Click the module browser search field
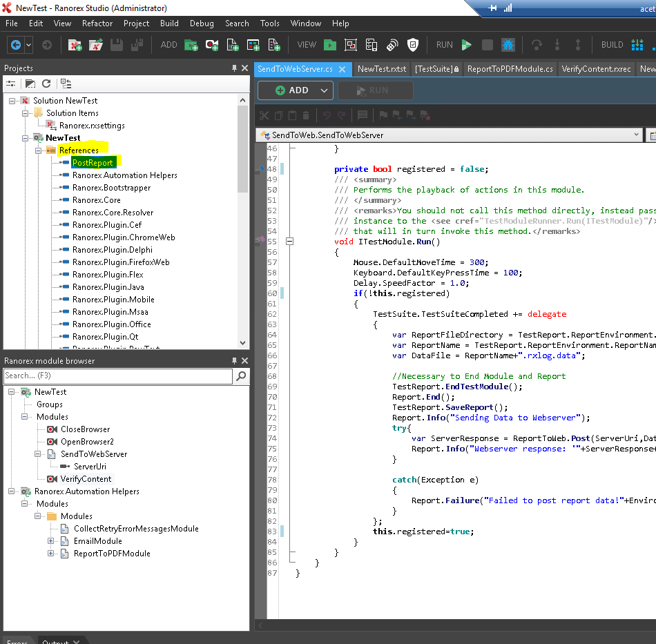The height and width of the screenshot is (644, 656). pos(117,376)
